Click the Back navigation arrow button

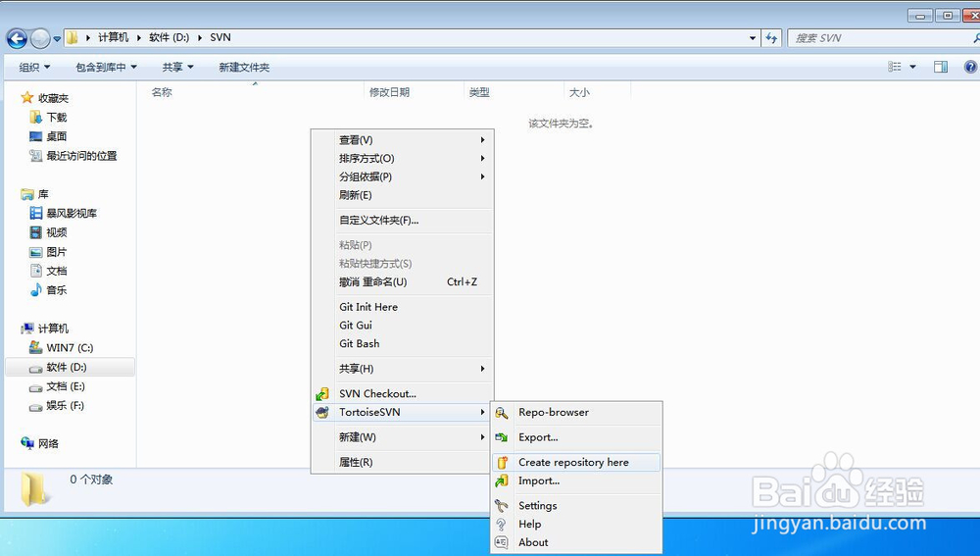(17, 39)
